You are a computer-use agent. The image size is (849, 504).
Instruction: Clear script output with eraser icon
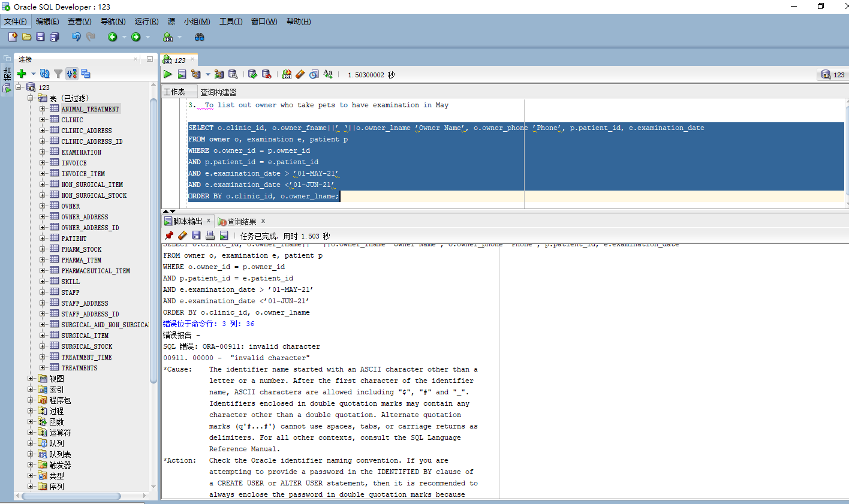pyautogui.click(x=183, y=236)
